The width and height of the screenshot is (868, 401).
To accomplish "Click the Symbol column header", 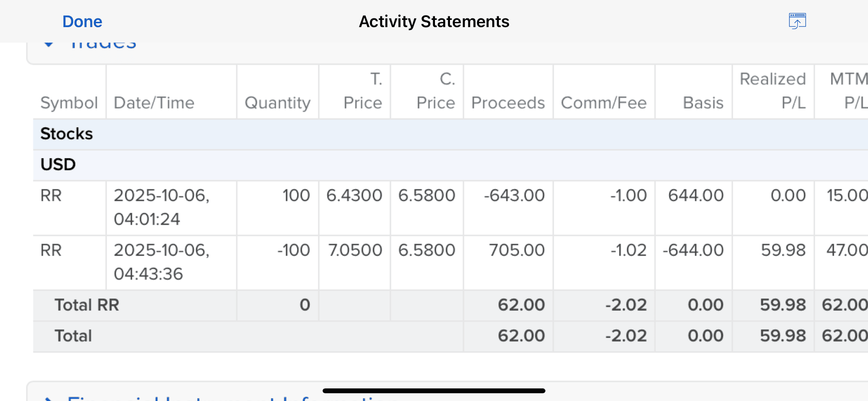I will [x=69, y=103].
